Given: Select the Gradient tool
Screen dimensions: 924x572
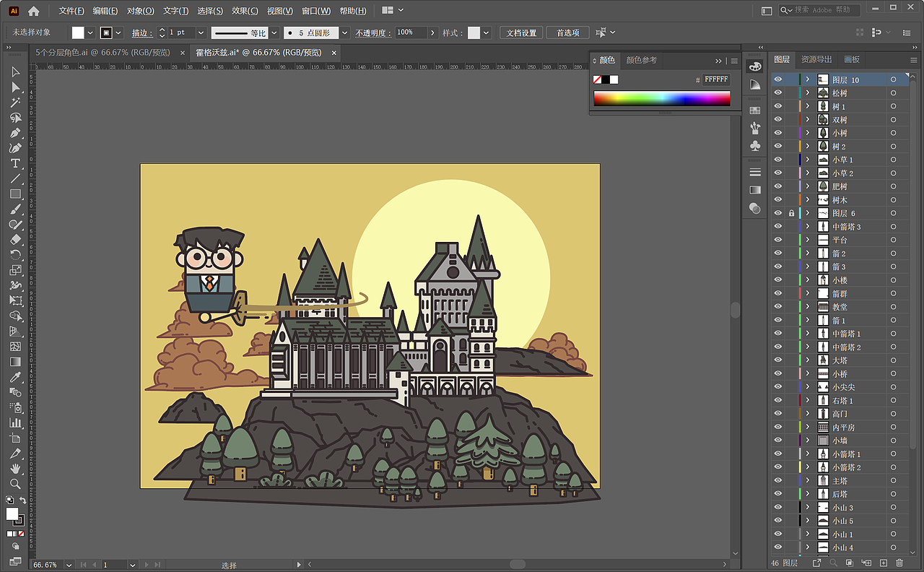Looking at the screenshot, I should (x=15, y=362).
